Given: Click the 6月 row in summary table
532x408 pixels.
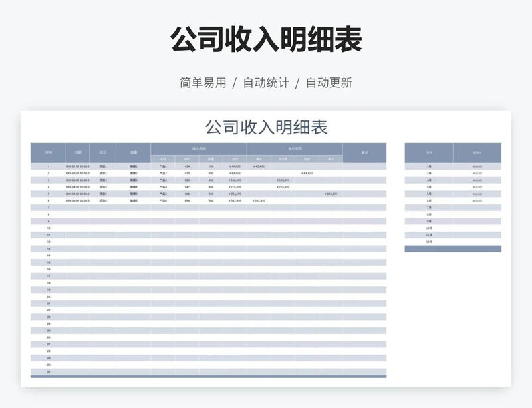Looking at the screenshot, I should 453,201.
